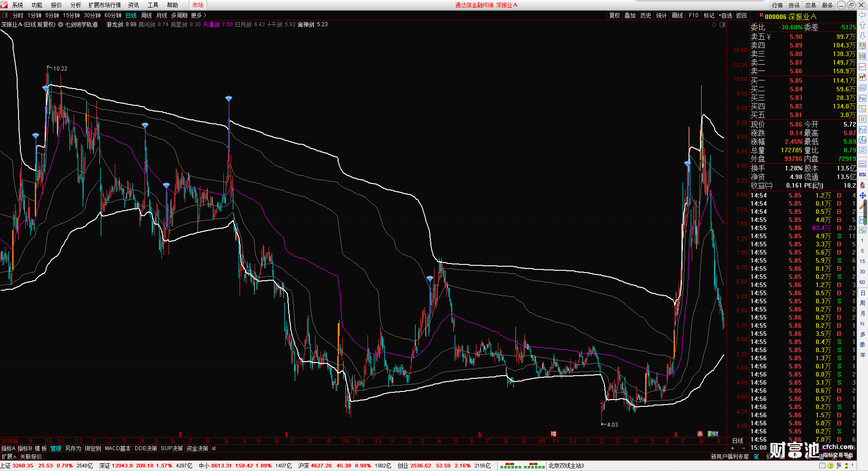The width and height of the screenshot is (868, 471).
Task: Click the wavy lines indicator sidebar icon
Action: [x=863, y=164]
